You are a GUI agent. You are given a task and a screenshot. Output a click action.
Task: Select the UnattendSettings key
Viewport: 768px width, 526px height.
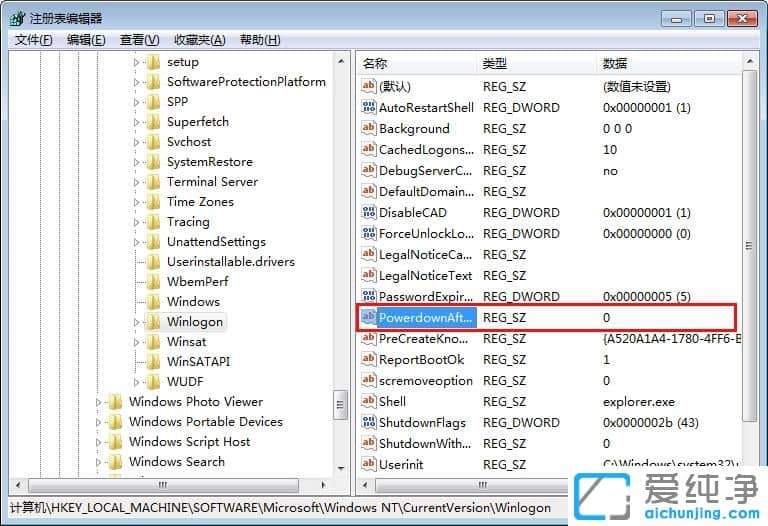[x=216, y=242]
